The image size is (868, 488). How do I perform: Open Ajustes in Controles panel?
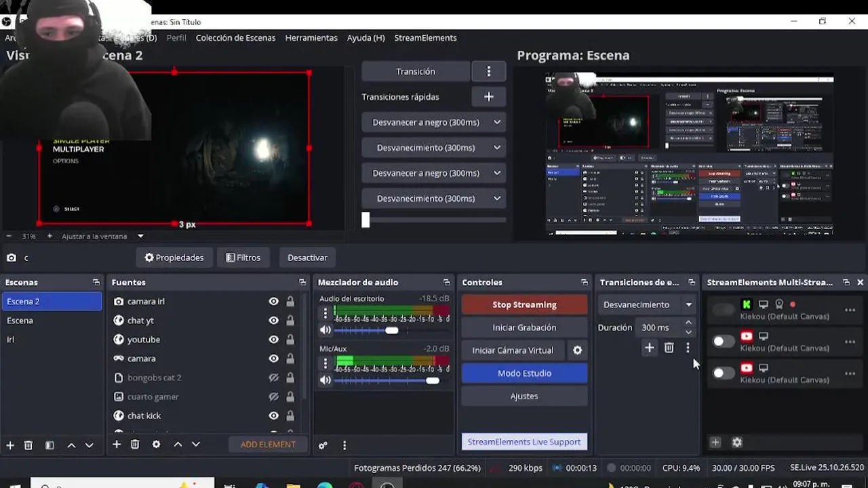pos(524,396)
